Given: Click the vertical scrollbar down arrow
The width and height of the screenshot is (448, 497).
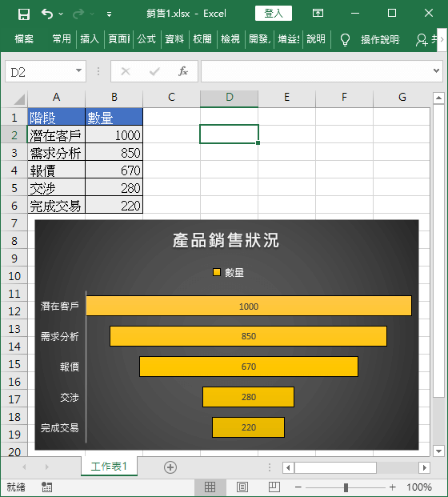Looking at the screenshot, I should 438,451.
